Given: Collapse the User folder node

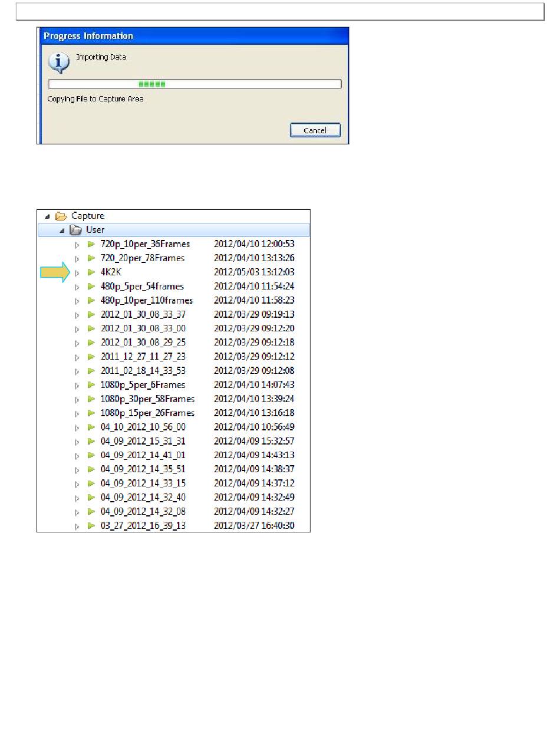Looking at the screenshot, I should tap(62, 230).
